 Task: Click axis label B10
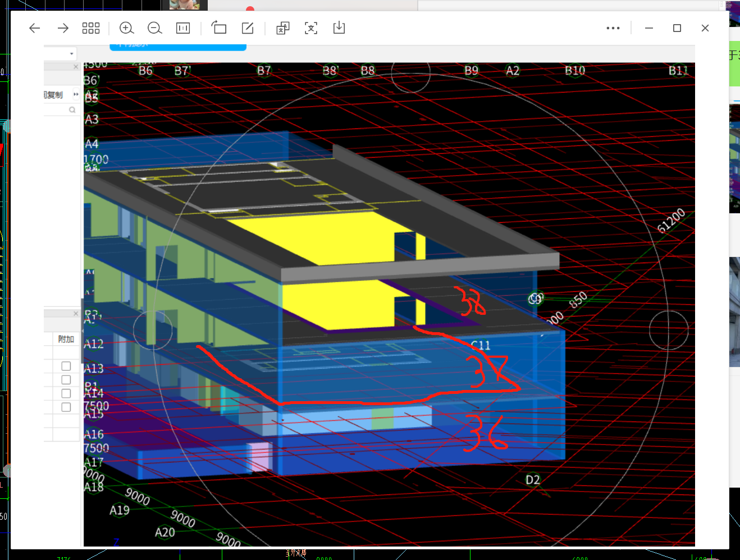(575, 71)
